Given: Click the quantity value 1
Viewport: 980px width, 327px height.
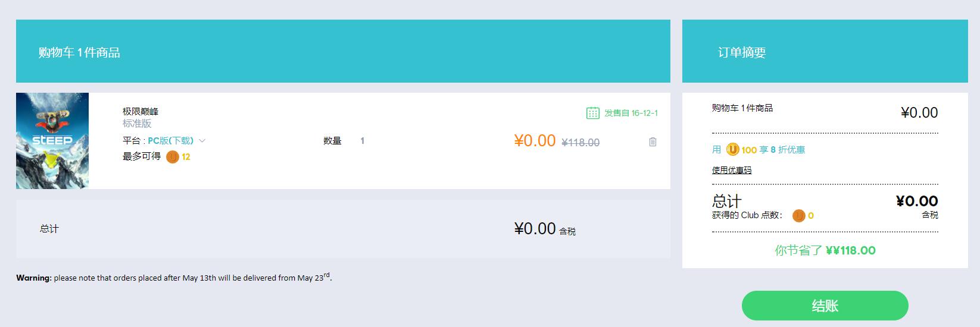Looking at the screenshot, I should (x=362, y=141).
